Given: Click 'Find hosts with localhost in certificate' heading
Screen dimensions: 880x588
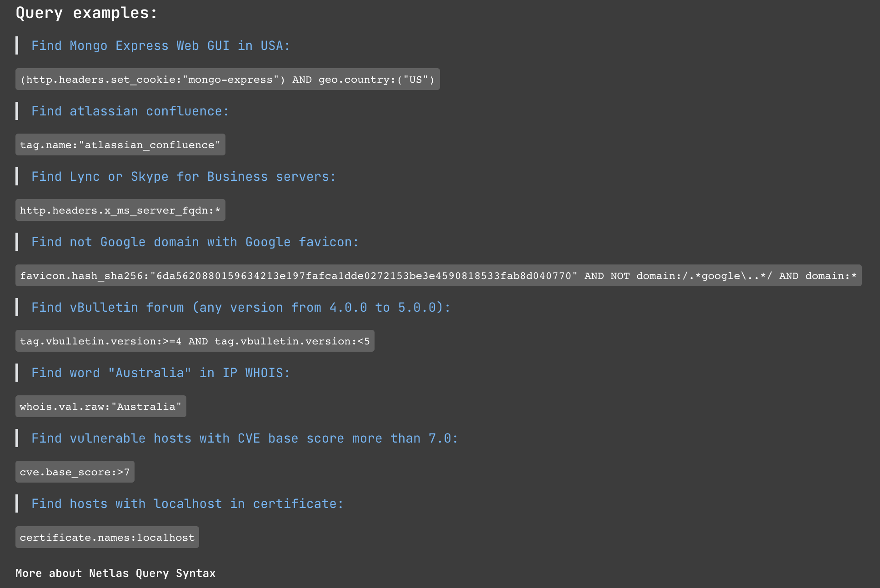Looking at the screenshot, I should [187, 504].
